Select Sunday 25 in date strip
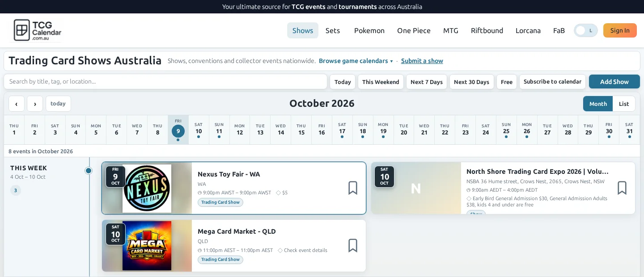The width and height of the screenshot is (644, 277). (506, 130)
